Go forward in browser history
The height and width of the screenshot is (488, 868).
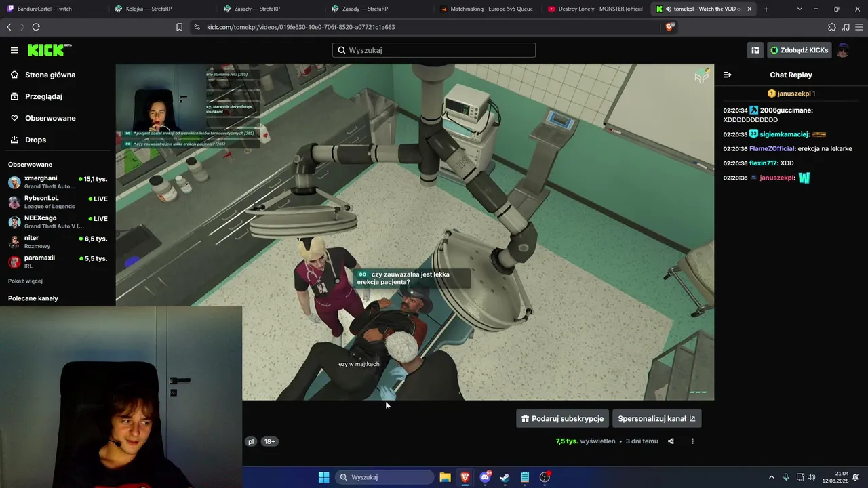[x=22, y=27]
